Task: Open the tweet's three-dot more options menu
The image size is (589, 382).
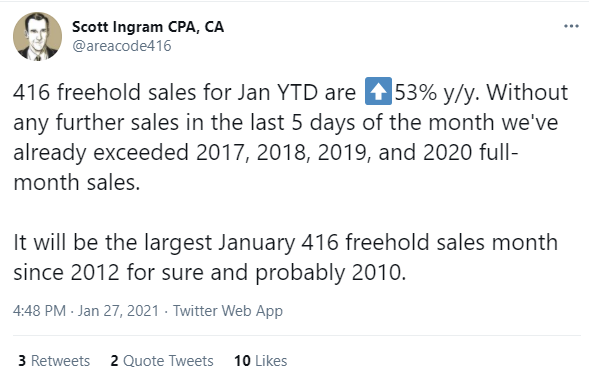Action: (571, 26)
